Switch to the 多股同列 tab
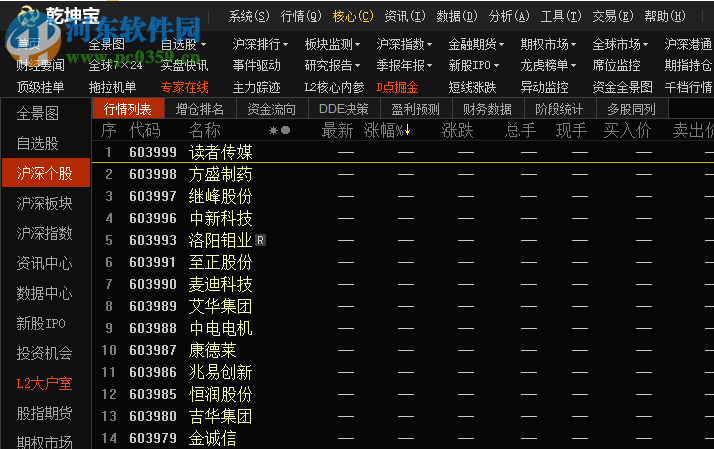 [x=632, y=109]
